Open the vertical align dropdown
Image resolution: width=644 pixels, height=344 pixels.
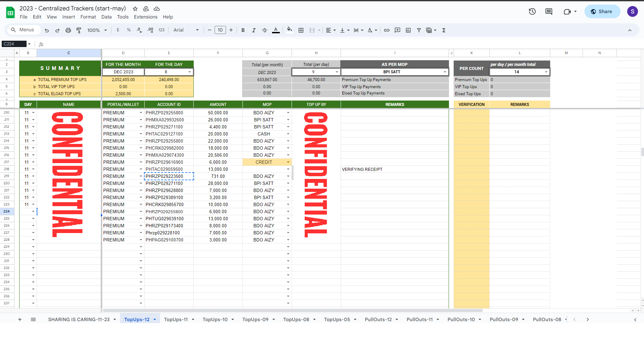(345, 30)
